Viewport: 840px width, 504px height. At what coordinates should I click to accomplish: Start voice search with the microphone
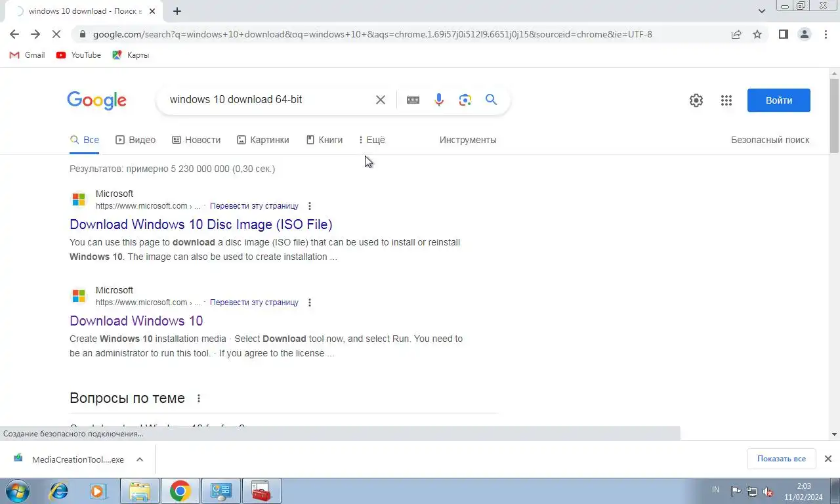[x=439, y=100]
